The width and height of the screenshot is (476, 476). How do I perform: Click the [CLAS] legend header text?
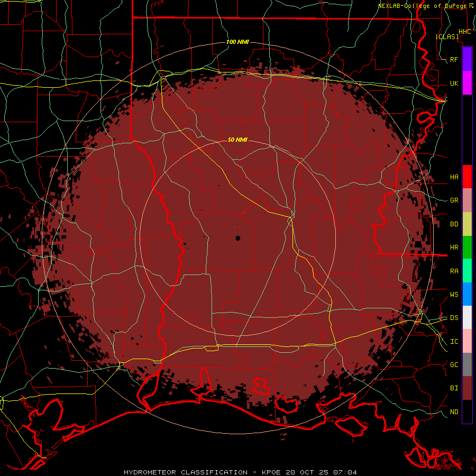click(447, 36)
